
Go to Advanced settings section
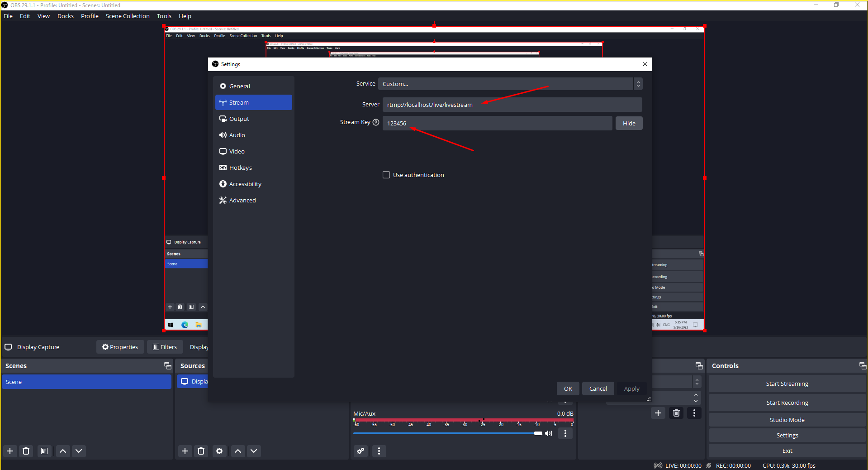tap(254, 200)
